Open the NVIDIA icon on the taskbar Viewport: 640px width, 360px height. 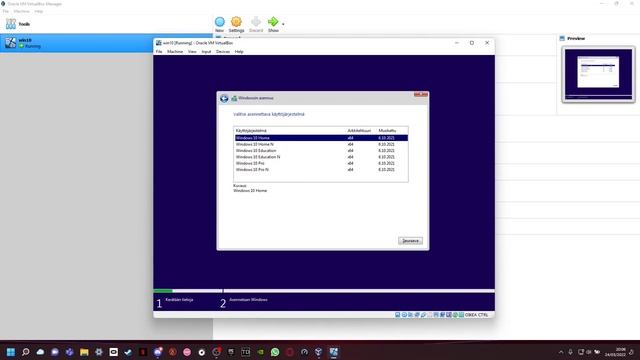coord(260,352)
